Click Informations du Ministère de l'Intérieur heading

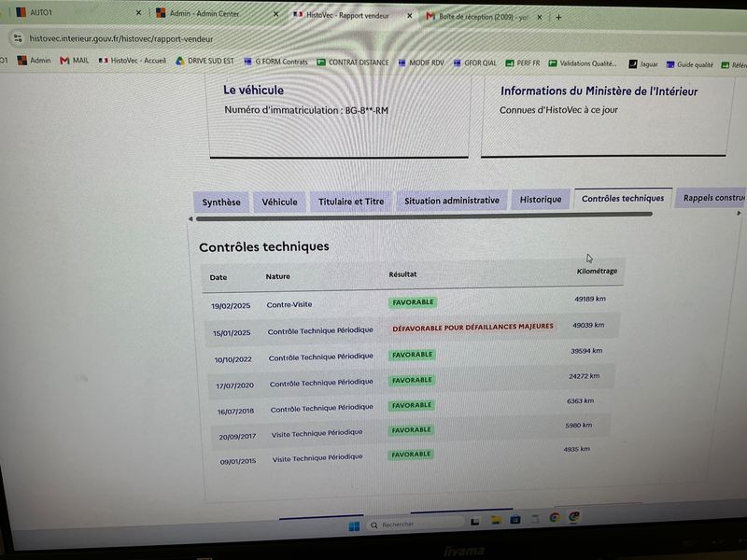(599, 91)
